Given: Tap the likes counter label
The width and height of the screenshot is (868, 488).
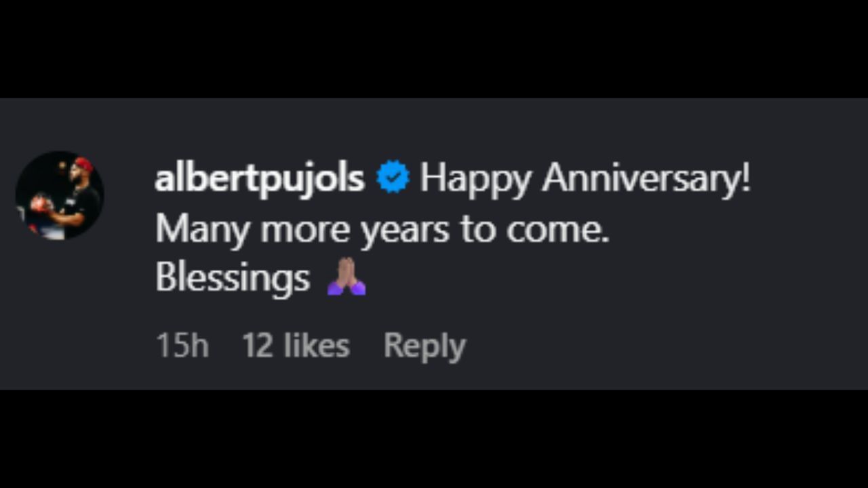Looking at the screenshot, I should point(296,344).
